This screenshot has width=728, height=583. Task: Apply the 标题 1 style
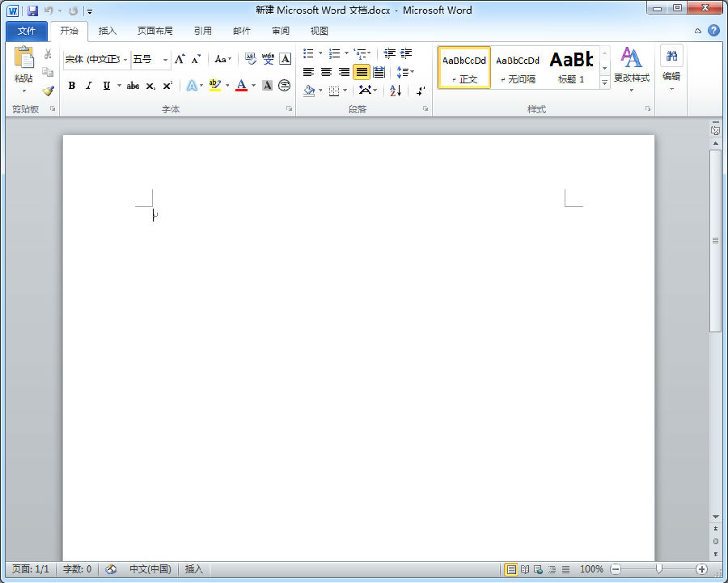click(x=571, y=66)
